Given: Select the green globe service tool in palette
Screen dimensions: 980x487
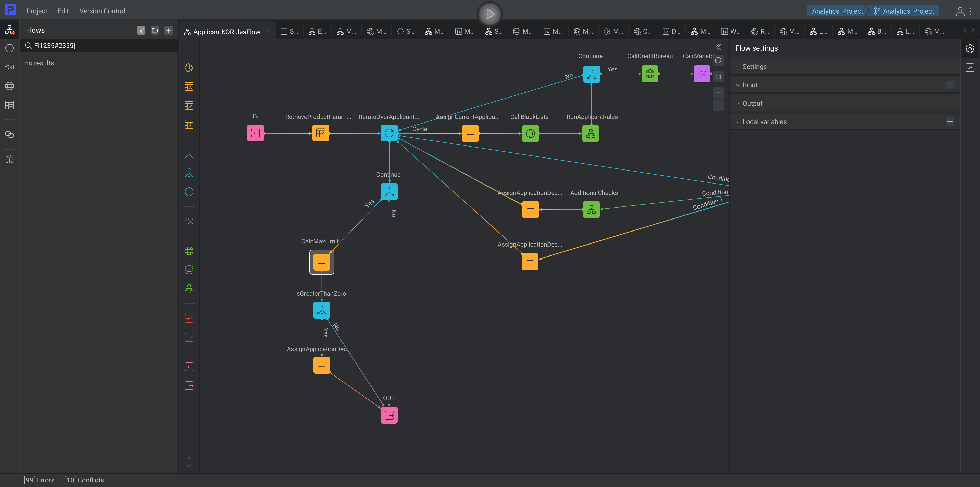Looking at the screenshot, I should click(x=189, y=251).
